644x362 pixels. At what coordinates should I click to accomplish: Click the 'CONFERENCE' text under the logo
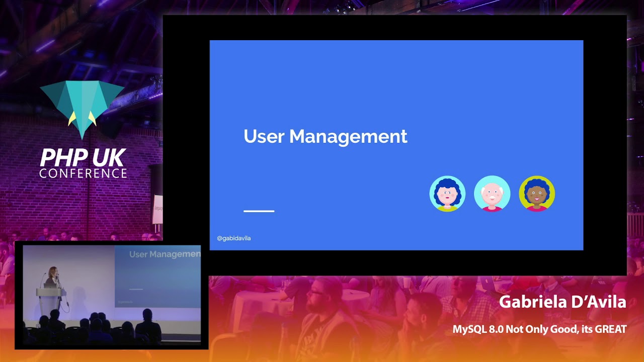click(x=83, y=173)
